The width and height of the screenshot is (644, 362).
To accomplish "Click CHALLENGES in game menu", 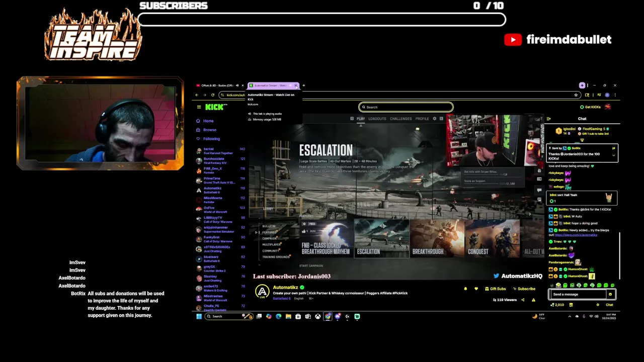I will [x=401, y=119].
